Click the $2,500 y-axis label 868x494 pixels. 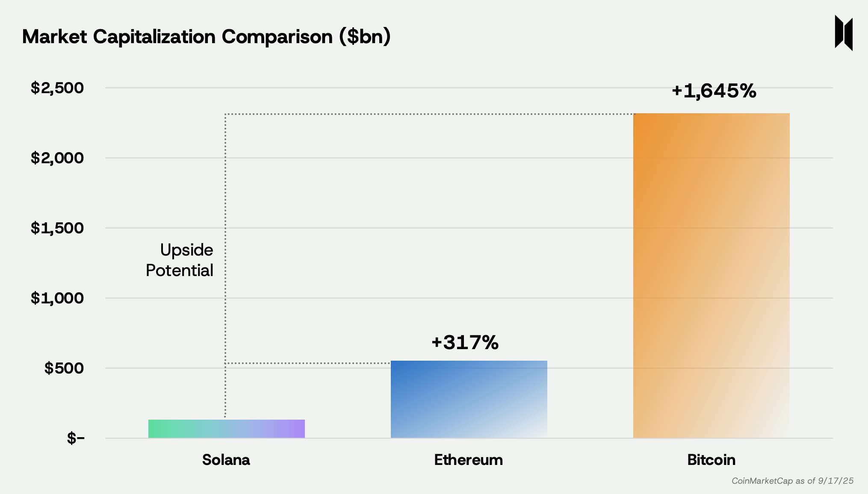coord(57,88)
